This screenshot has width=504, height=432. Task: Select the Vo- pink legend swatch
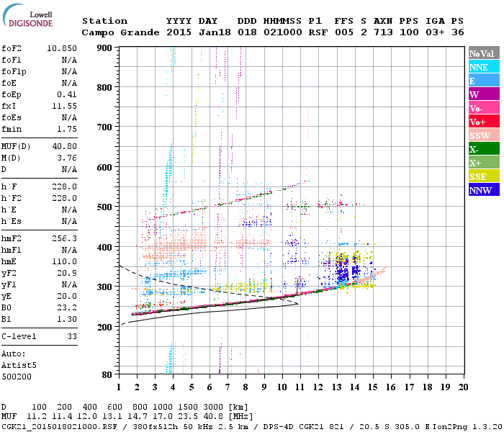coord(484,108)
